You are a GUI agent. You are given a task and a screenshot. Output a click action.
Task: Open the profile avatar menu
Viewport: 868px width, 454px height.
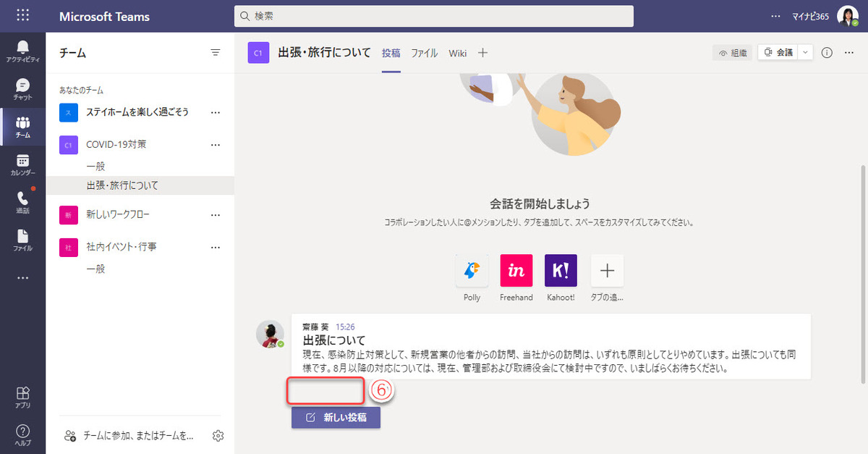point(847,16)
